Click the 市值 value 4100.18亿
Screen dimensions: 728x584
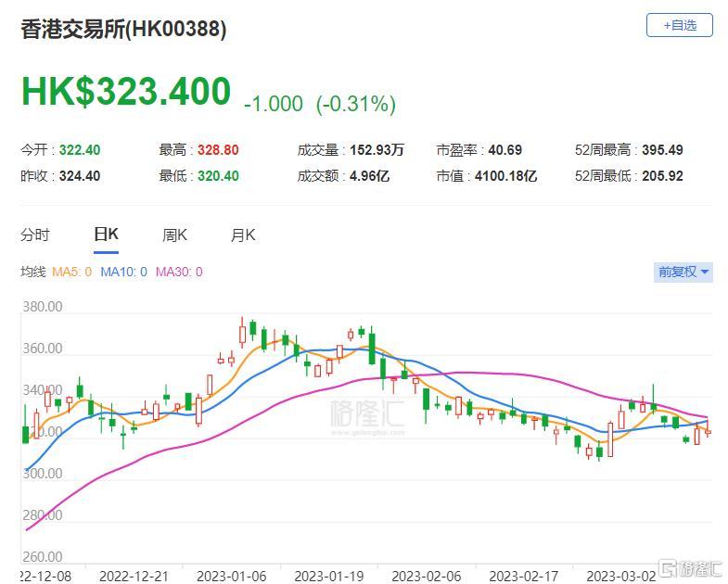click(x=505, y=176)
